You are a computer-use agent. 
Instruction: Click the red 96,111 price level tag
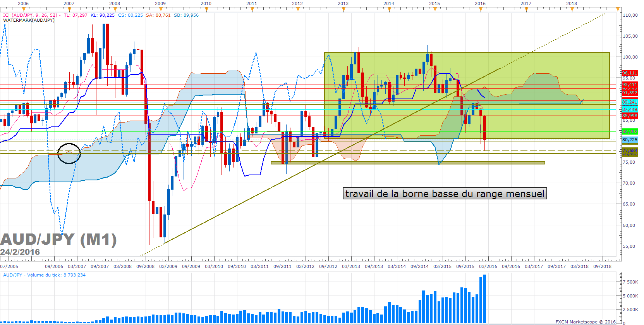(630, 73)
